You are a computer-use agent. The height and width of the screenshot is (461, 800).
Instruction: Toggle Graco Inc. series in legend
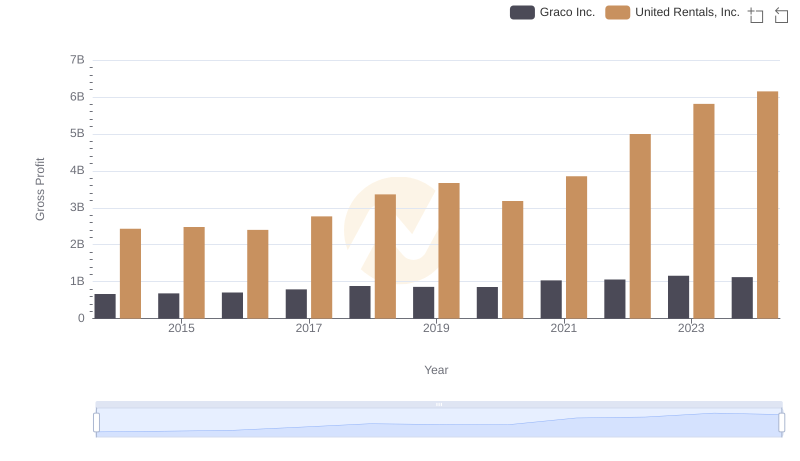(x=553, y=12)
